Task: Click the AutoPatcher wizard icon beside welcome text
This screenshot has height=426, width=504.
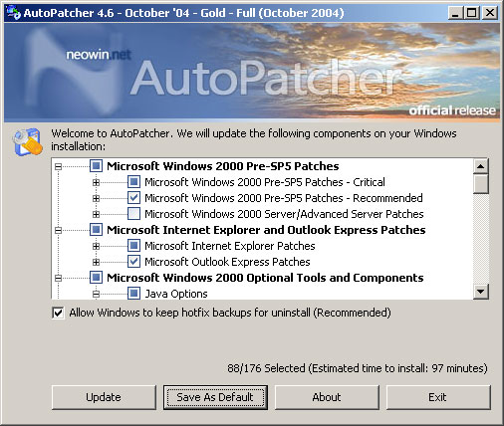Action: point(27,142)
